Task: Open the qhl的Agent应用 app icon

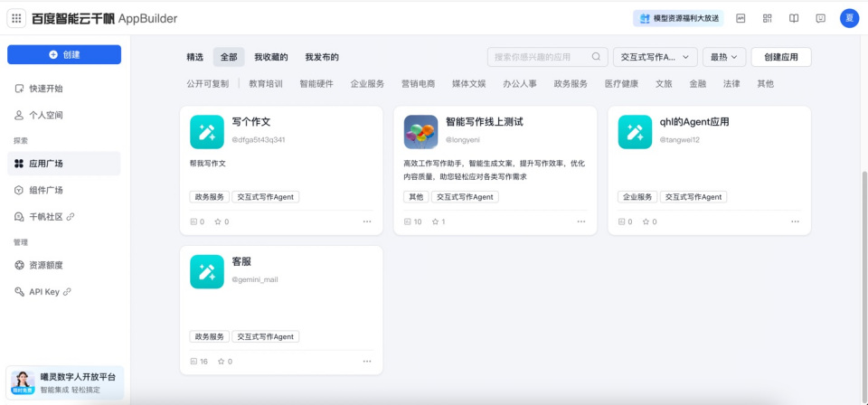Action: (635, 132)
